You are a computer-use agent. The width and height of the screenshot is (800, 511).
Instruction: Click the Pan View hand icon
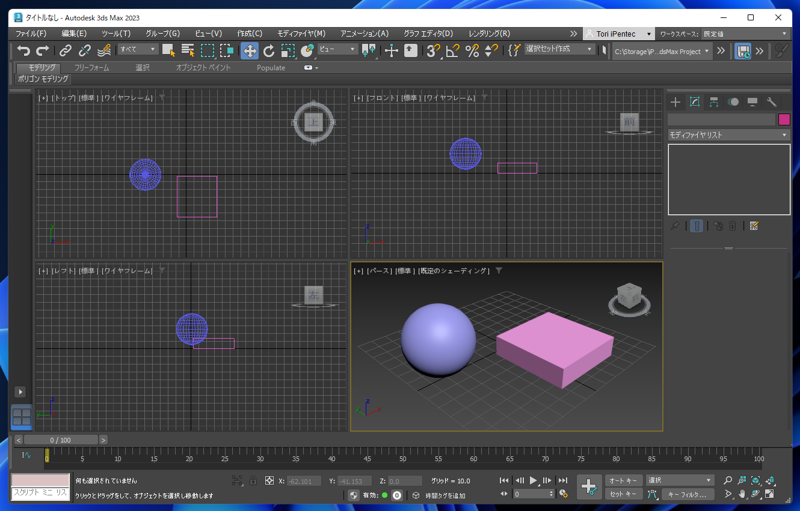point(742,494)
